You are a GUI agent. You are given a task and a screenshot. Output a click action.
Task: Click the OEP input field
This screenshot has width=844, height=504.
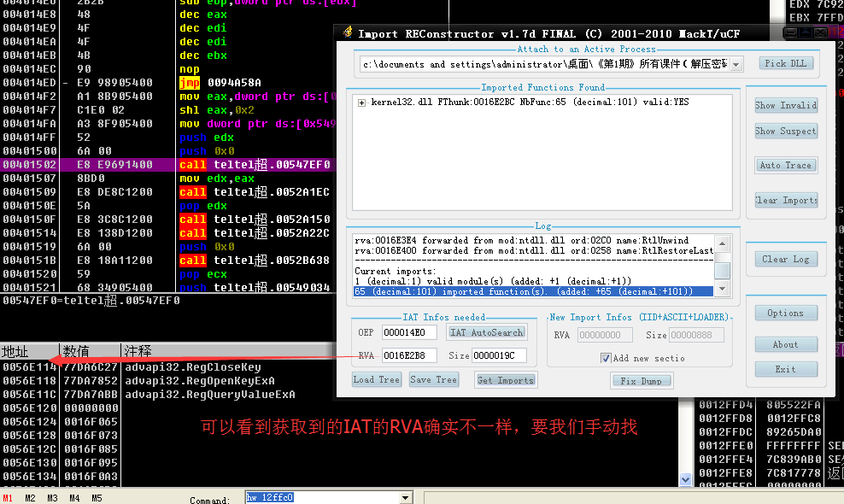tap(408, 332)
